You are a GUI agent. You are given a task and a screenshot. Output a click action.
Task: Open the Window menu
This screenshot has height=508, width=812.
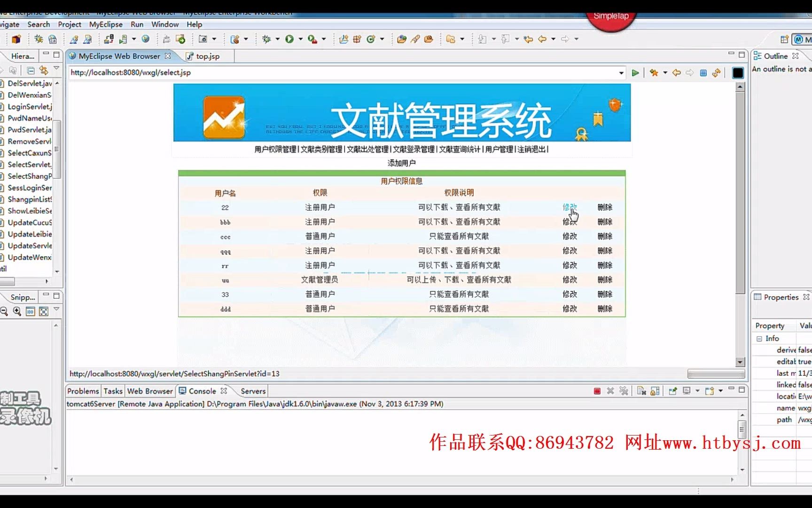tap(165, 24)
